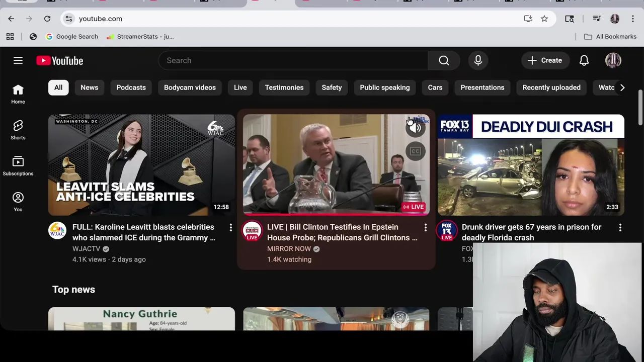This screenshot has width=644, height=362.
Task: Go to Home in sidebar
Action: tap(18, 94)
